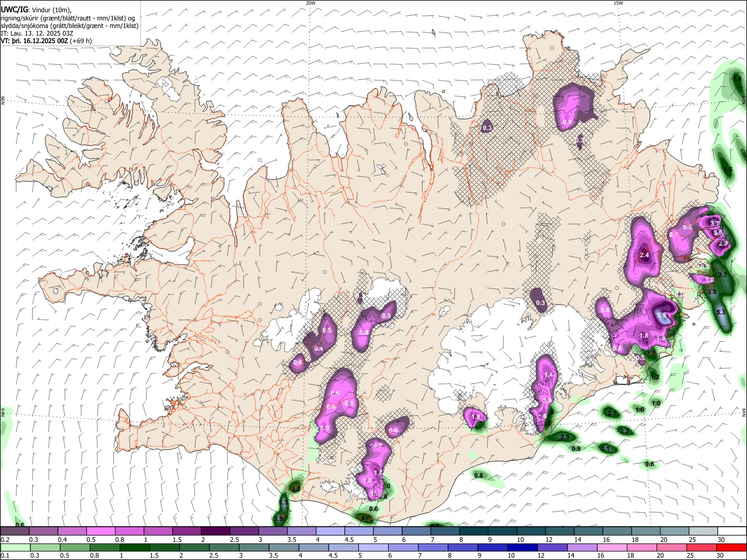Click the '0.7' value in the eastern snow patch
This screenshot has width=747, height=560.
[673, 235]
